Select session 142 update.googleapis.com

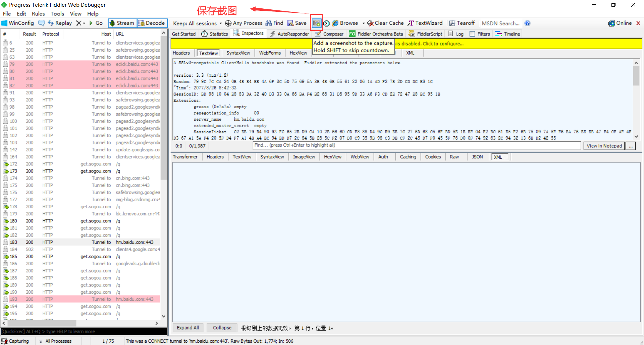click(x=80, y=150)
